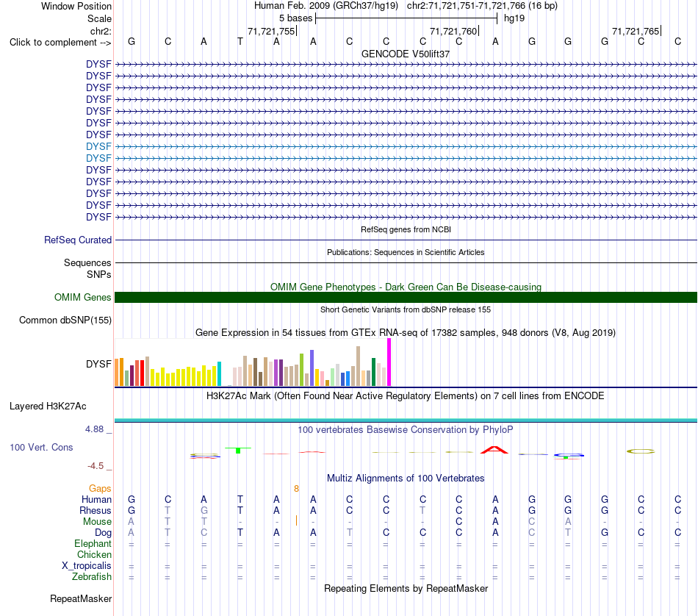Click the '5 bases' scale text

296,18
